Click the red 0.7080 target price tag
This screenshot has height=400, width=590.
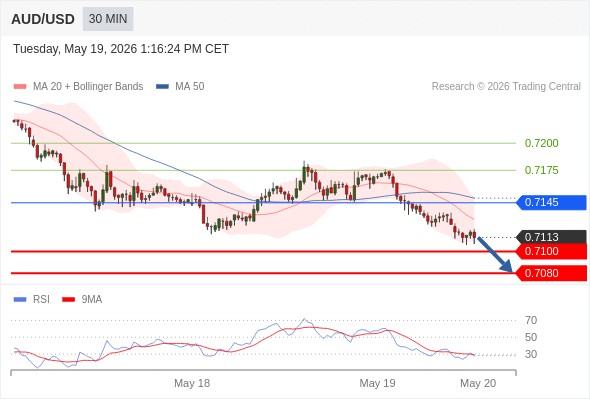point(551,273)
